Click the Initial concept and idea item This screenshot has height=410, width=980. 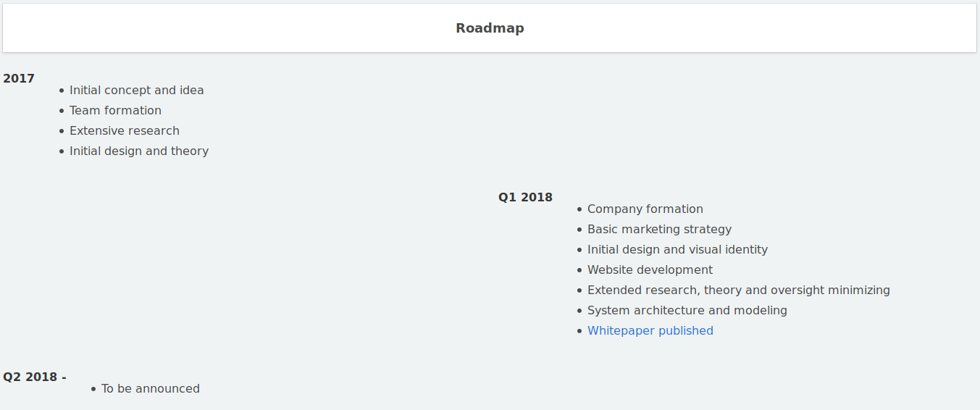(137, 90)
